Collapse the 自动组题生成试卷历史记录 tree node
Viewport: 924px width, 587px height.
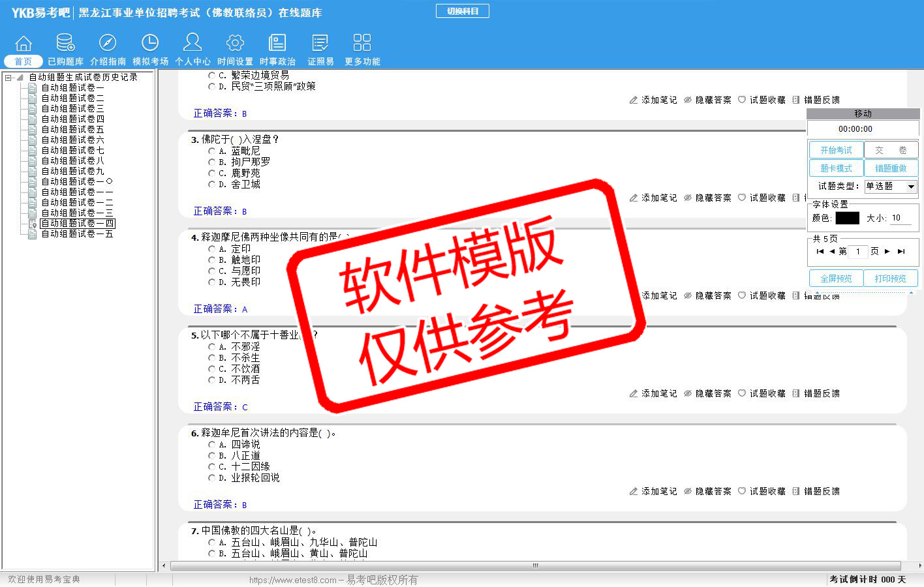pos(8,78)
